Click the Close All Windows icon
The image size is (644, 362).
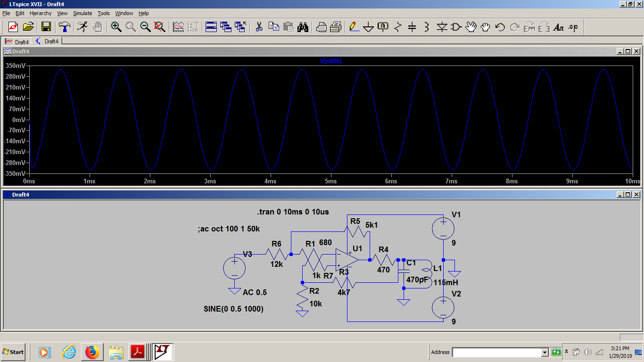click(x=240, y=27)
